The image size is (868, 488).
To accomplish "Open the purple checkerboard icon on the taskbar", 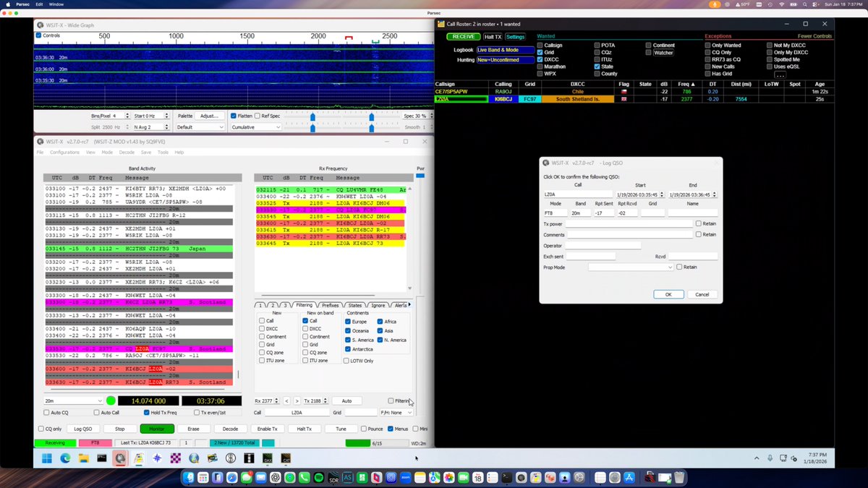I will point(176,458).
